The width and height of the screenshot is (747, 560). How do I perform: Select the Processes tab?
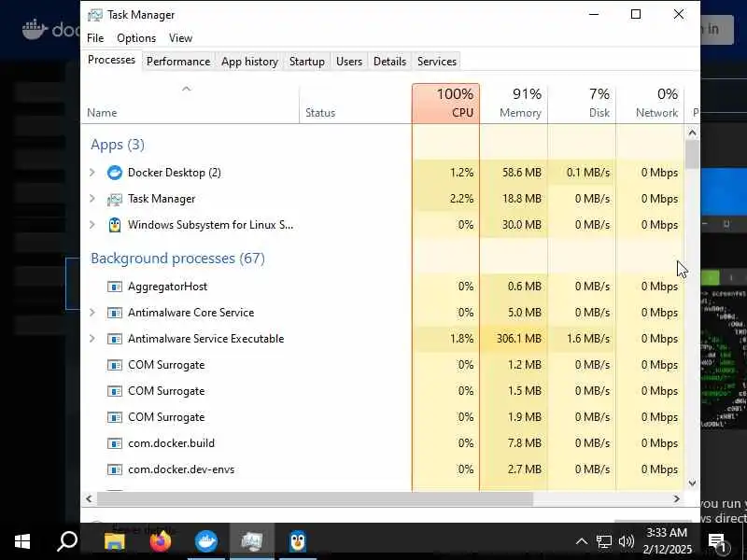[111, 60]
